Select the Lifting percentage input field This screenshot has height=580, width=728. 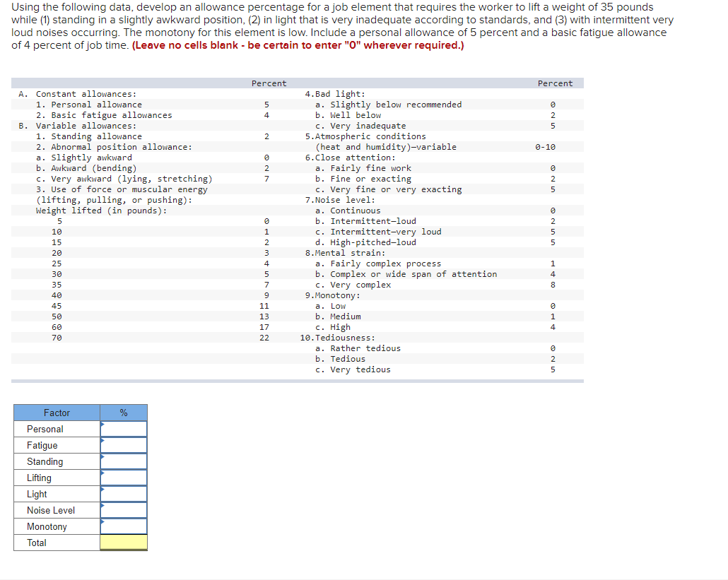click(126, 478)
